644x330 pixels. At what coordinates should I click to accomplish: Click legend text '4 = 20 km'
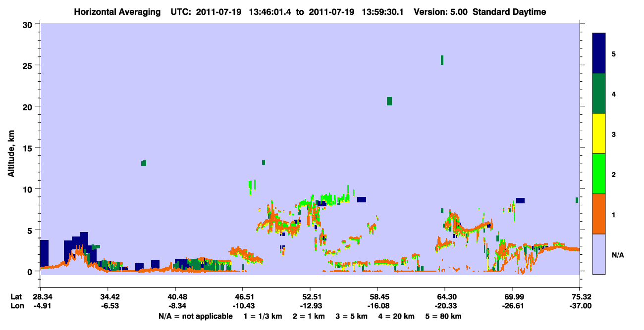click(x=397, y=316)
